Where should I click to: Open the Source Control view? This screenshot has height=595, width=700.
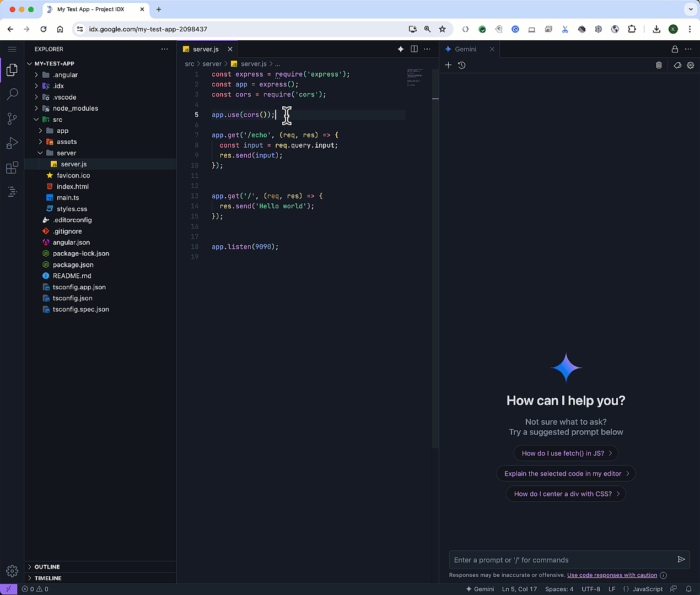point(12,118)
